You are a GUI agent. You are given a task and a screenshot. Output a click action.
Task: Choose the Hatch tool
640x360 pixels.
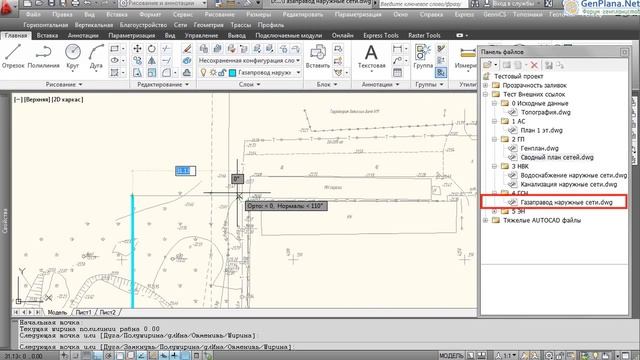pos(115,73)
